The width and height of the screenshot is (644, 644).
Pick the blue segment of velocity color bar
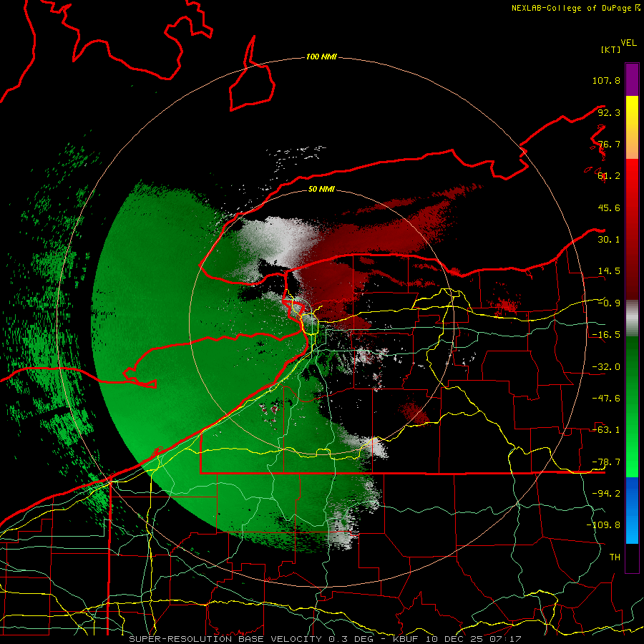(x=632, y=510)
